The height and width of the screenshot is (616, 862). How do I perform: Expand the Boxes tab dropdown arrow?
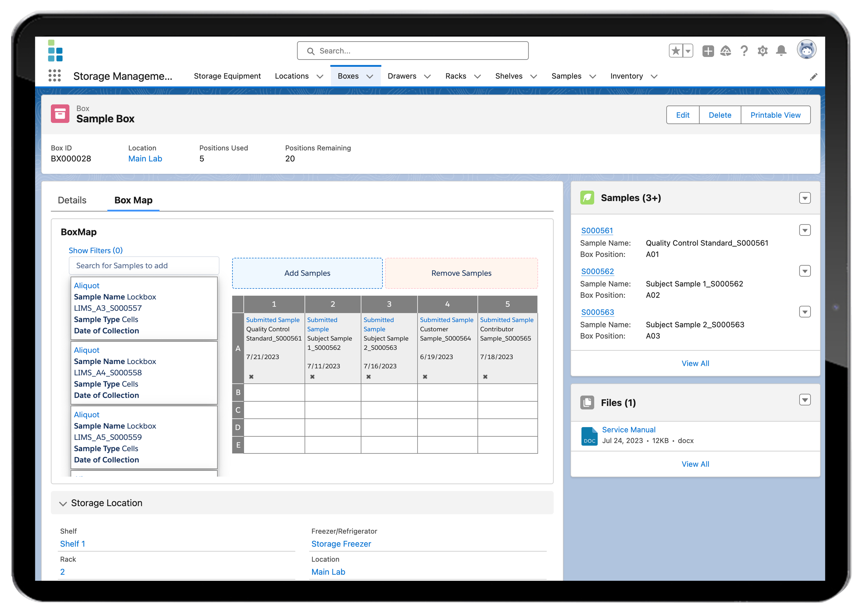click(x=370, y=76)
